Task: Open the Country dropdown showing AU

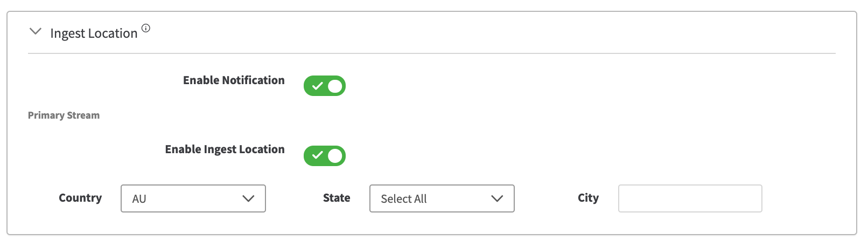Action: pyautogui.click(x=193, y=198)
